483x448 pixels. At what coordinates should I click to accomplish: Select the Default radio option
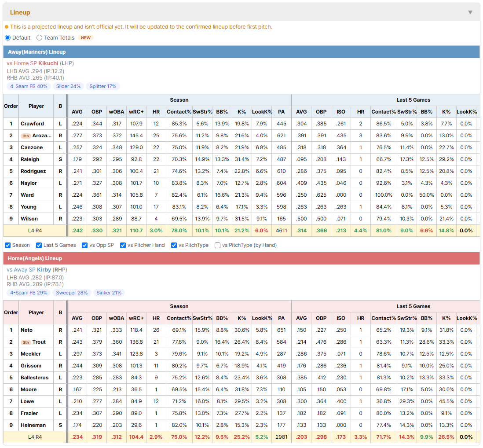point(8,37)
